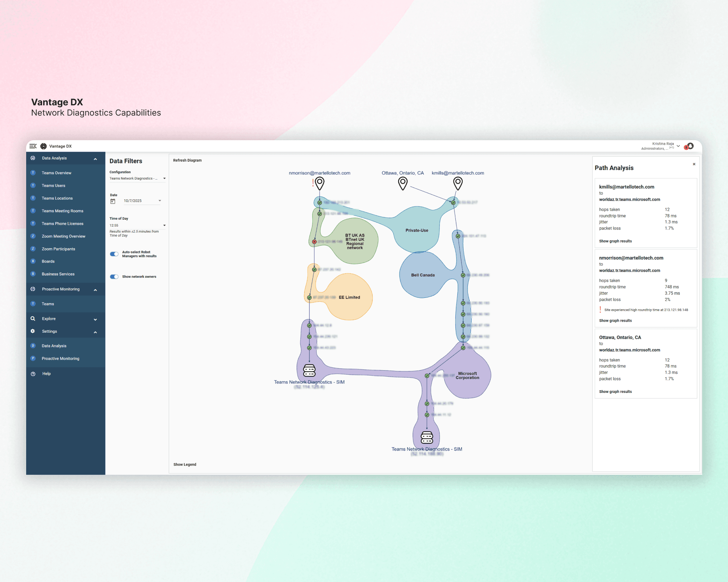
Task: Click the left Teams Network Diagnostics server icon
Action: pyautogui.click(x=309, y=370)
